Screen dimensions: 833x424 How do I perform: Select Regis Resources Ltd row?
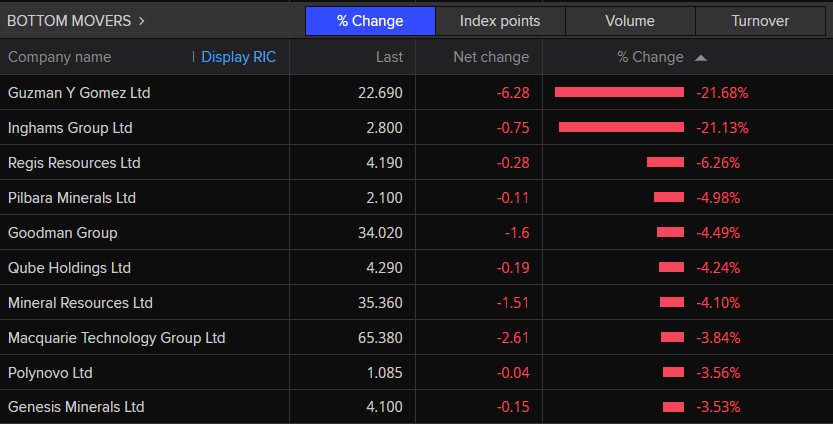click(x=74, y=163)
